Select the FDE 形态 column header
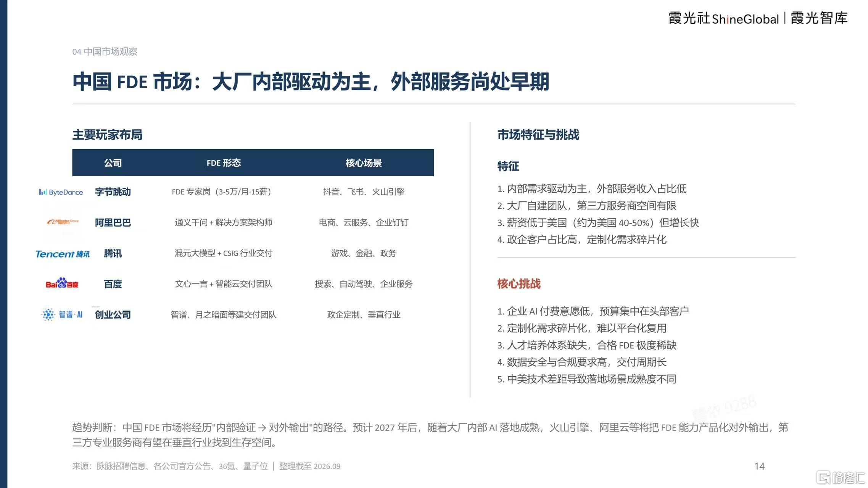This screenshot has width=868, height=488. click(x=224, y=163)
